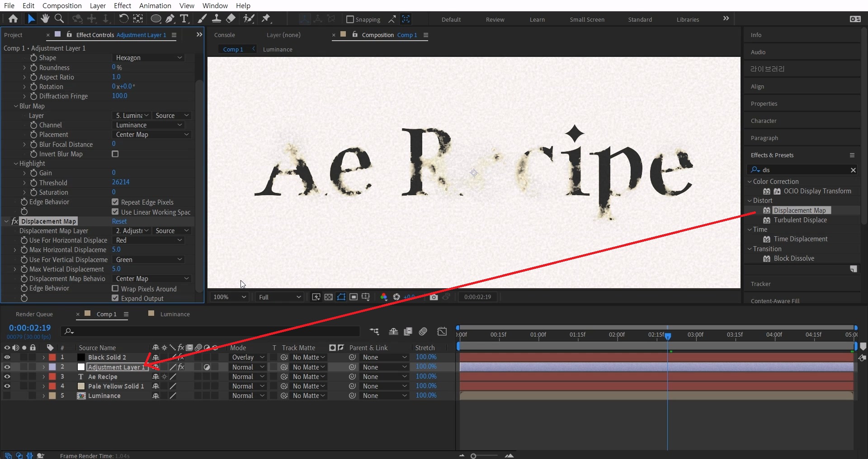This screenshot has width=868, height=459.
Task: Uncheck Use Linear Working Space
Action: click(115, 212)
